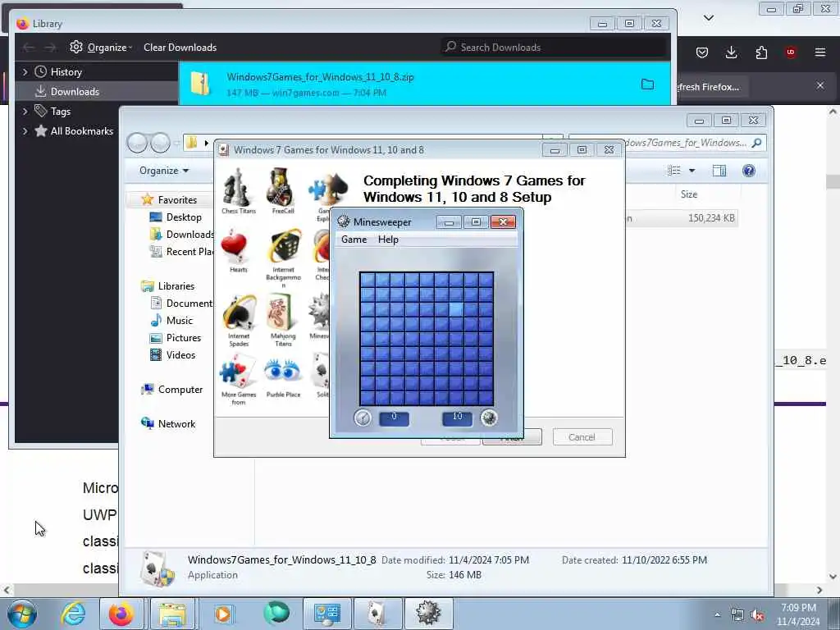Toggle the Explorer preview pane icon
The width and height of the screenshot is (840, 630).
pos(719,171)
